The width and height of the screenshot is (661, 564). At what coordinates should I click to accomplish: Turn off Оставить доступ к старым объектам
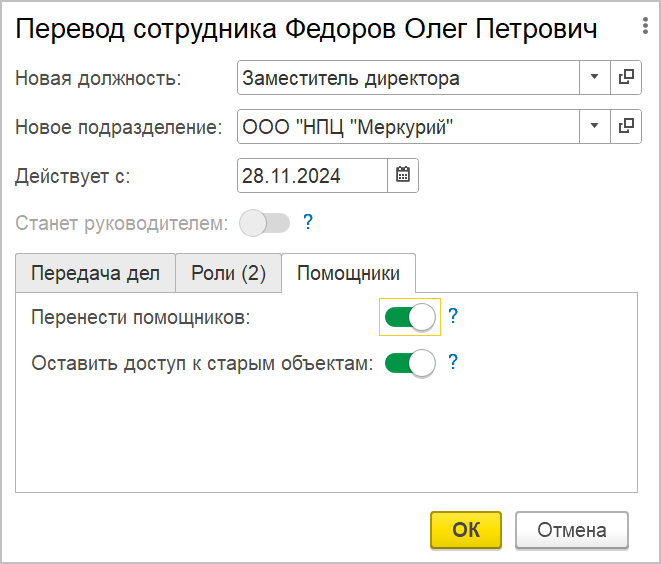(411, 363)
